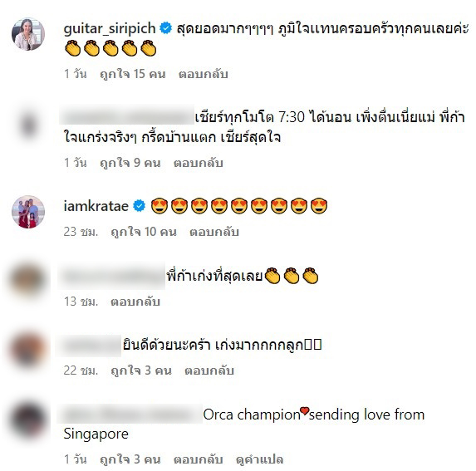View the 10 likes on iamkratae's comment
The width and height of the screenshot is (476, 471).
click(x=144, y=232)
